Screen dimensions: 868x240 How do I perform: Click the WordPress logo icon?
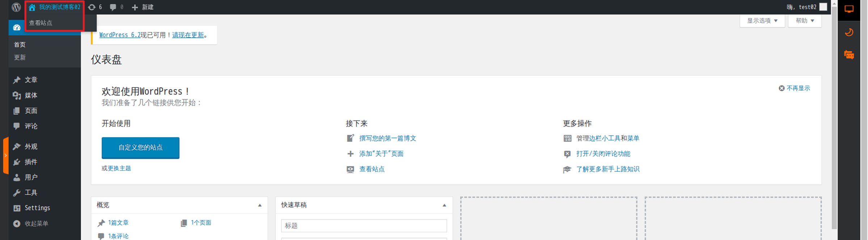(16, 7)
